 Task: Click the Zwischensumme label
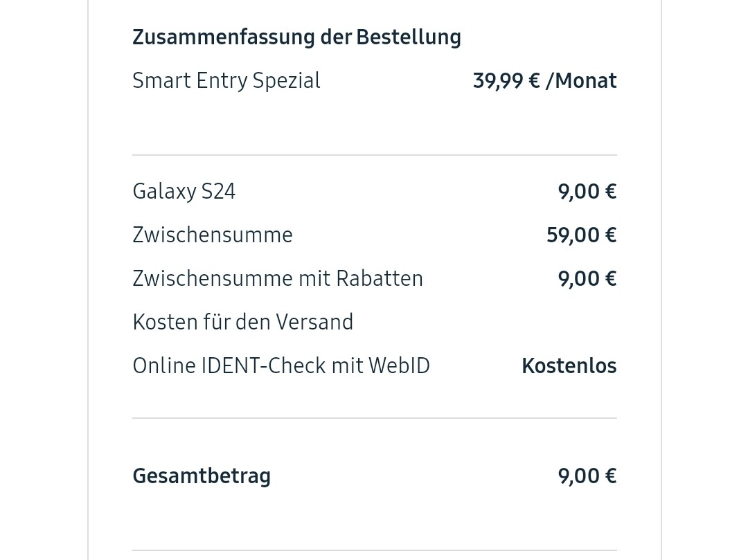pos(213,235)
